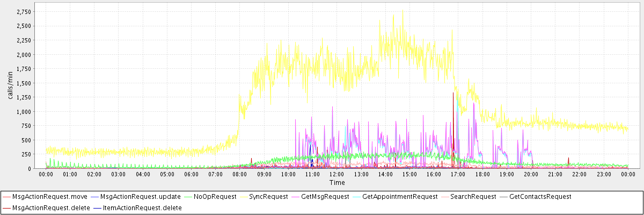This screenshot has width=644, height=215.
Task: Select the GetContactsRequest legend entry
Action: [540, 197]
